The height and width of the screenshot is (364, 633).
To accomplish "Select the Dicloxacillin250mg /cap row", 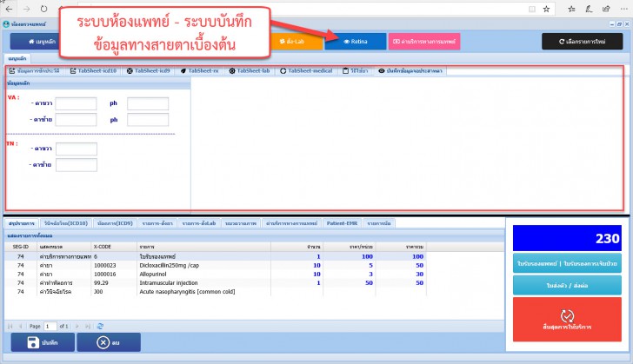I will tap(216, 265).
